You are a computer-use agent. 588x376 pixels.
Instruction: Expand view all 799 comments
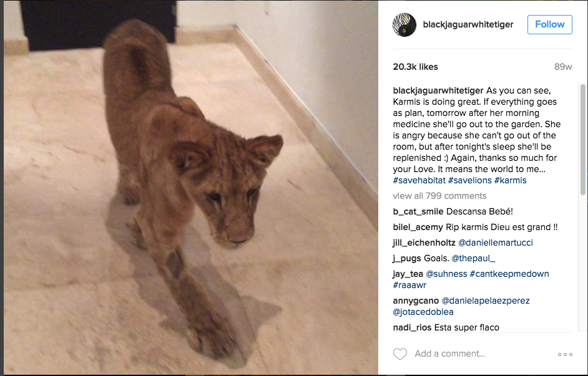pos(439,196)
